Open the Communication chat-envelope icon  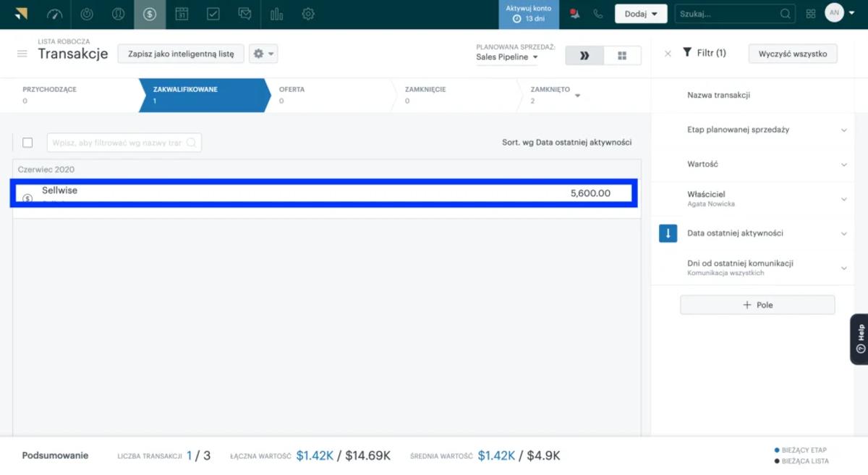click(245, 14)
